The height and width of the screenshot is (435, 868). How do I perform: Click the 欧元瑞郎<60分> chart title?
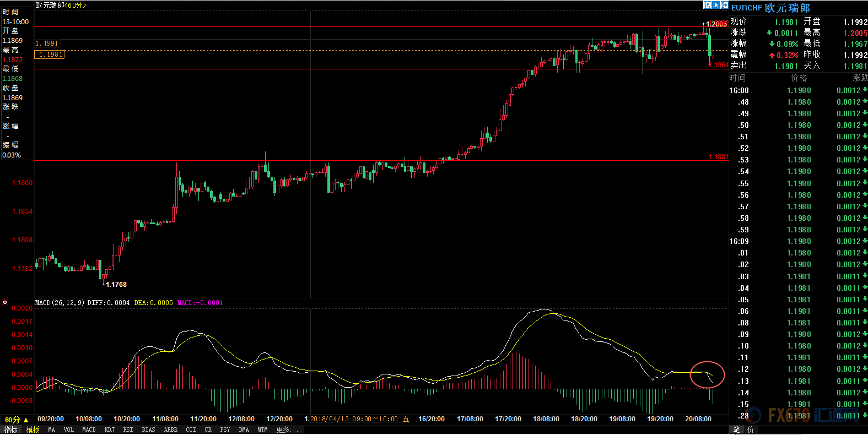(x=61, y=5)
